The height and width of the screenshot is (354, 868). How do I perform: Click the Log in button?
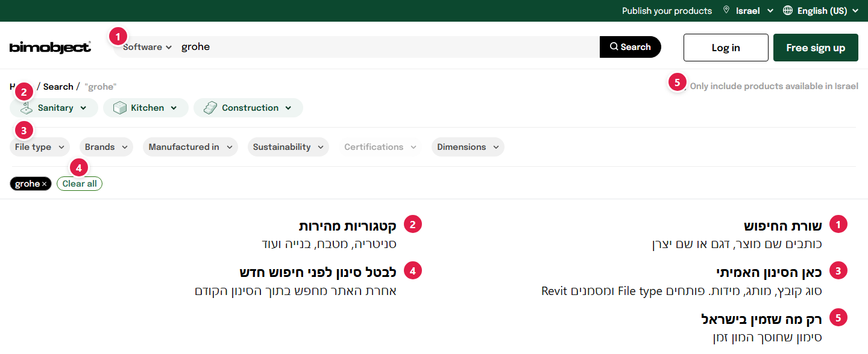click(726, 48)
